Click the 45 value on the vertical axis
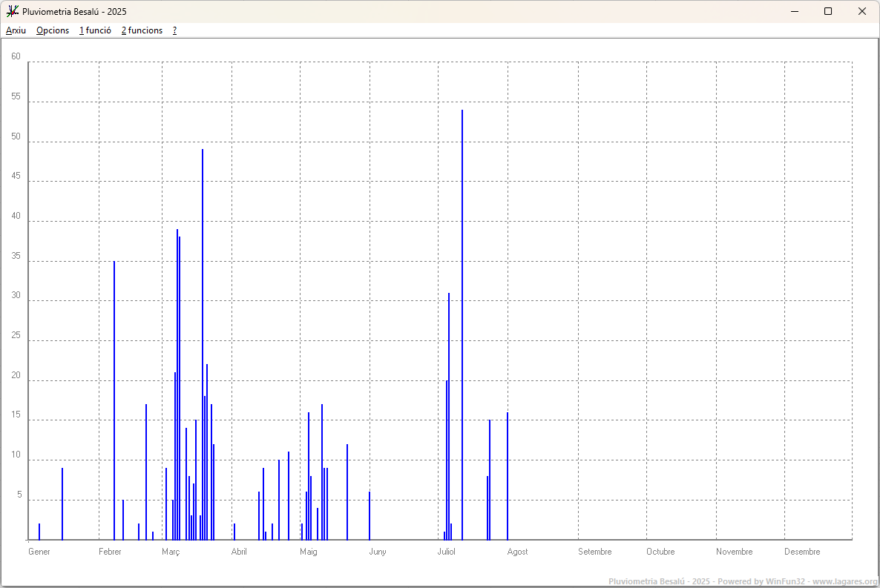 [16, 176]
